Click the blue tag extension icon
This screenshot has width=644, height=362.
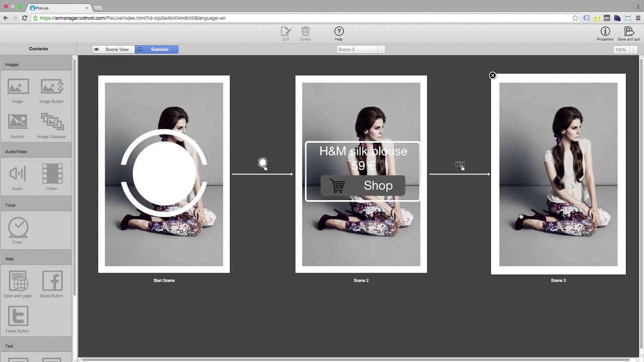586,18
